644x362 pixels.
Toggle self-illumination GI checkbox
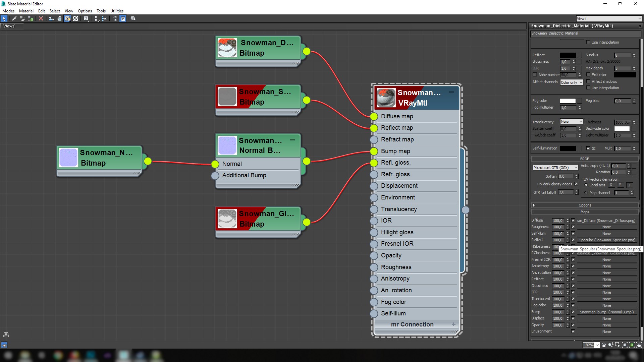(x=588, y=148)
